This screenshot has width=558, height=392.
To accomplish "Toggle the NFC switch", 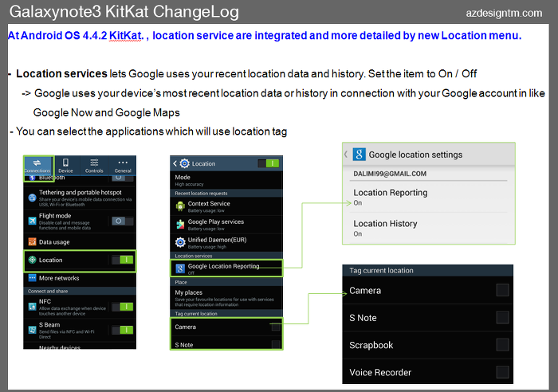I will pyautogui.click(x=123, y=307).
